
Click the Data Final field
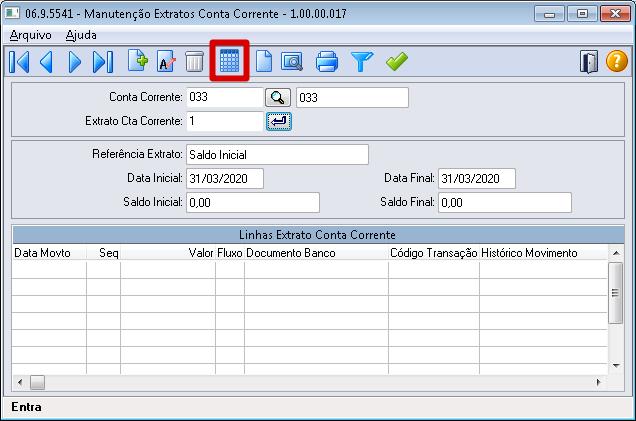coord(477,178)
